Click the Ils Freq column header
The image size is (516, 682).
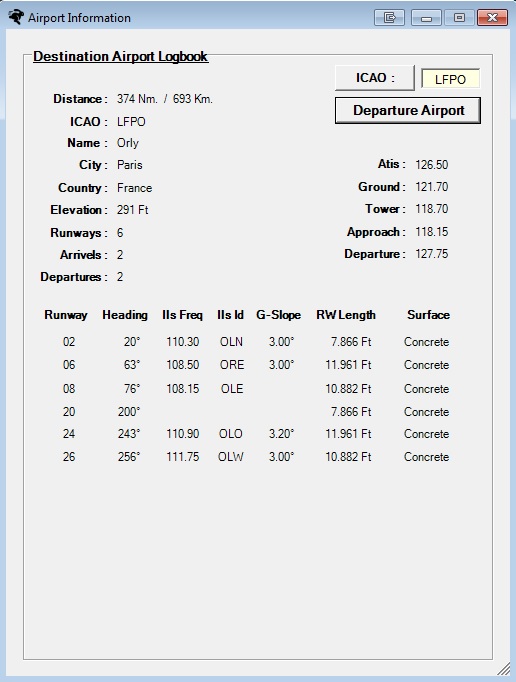pyautogui.click(x=182, y=315)
